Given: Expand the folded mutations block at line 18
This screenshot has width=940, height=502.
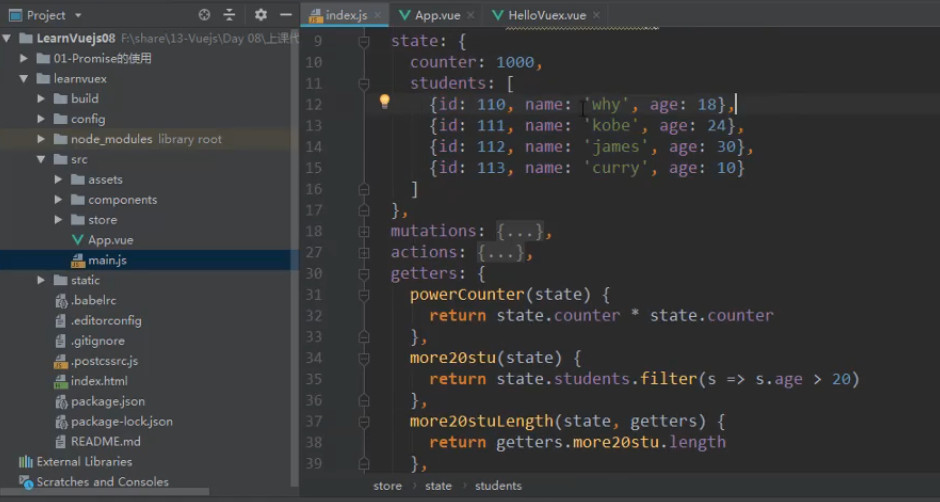Looking at the screenshot, I should 364,231.
